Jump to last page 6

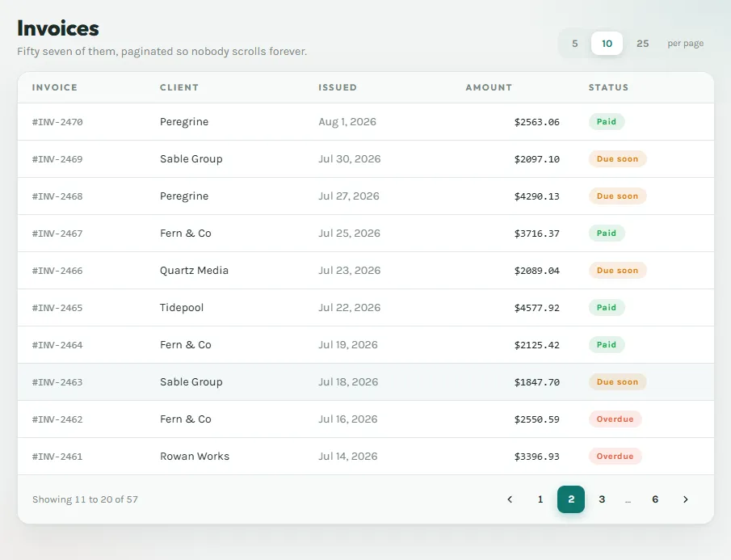[655, 499]
